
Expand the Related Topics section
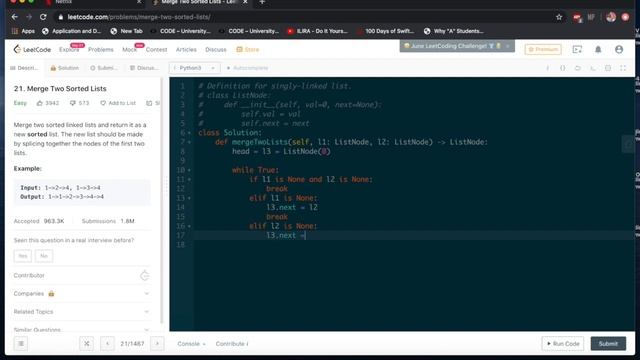[x=82, y=312]
